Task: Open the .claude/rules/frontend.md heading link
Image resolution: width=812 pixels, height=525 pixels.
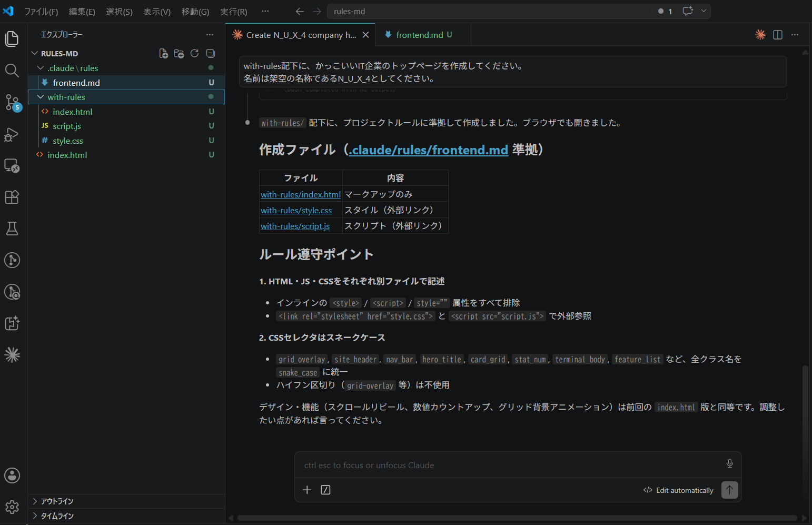Action: 428,150
